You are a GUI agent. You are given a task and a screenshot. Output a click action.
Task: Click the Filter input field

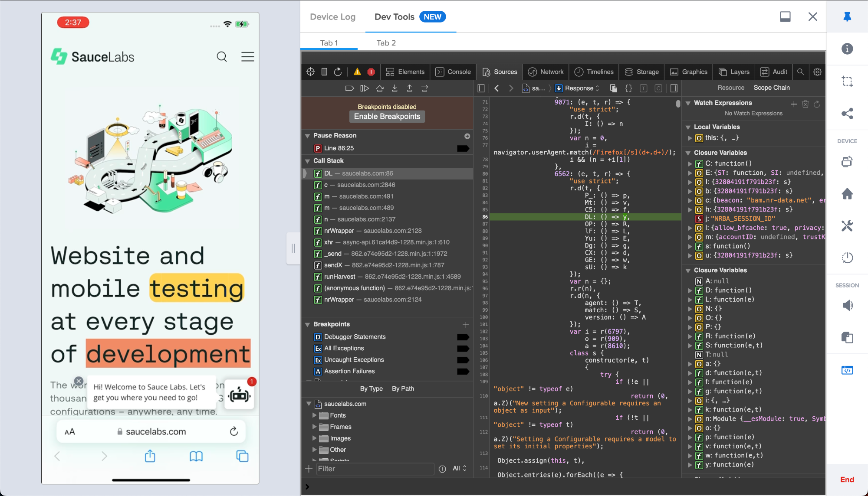point(375,469)
